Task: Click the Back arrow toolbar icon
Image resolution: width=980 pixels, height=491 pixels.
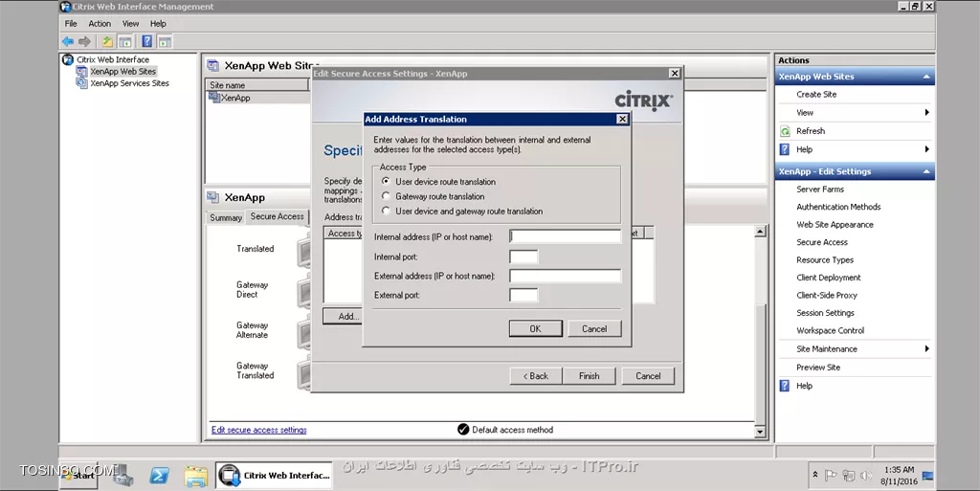Action: click(x=68, y=42)
